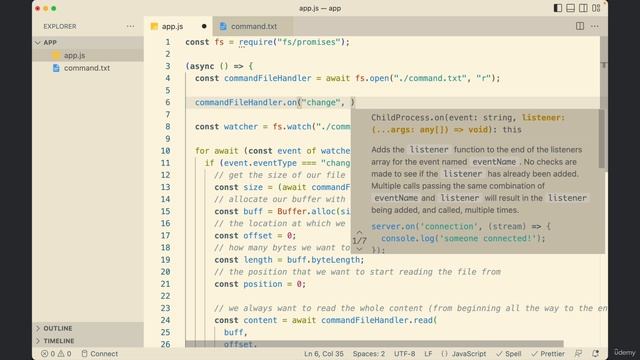The width and height of the screenshot is (640, 360).
Task: Toggle Spell checker status item
Action: pos(509,353)
